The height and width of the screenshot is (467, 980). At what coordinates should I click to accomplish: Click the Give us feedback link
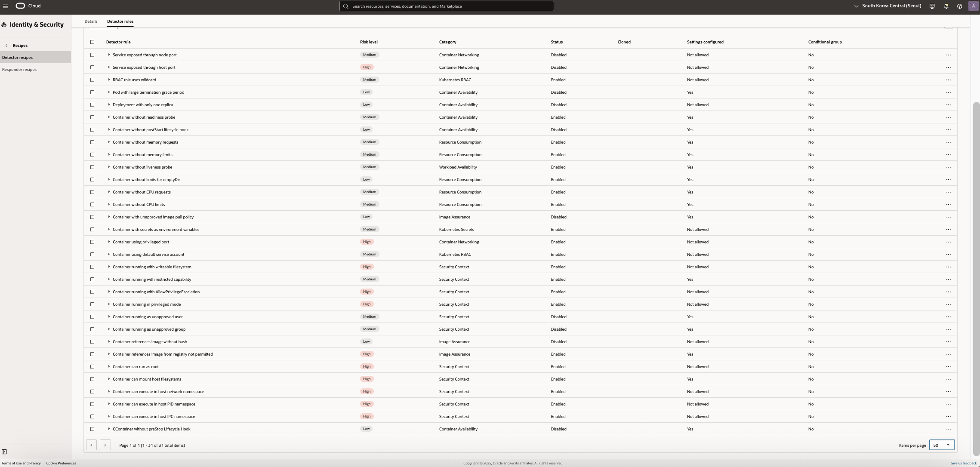(963, 463)
